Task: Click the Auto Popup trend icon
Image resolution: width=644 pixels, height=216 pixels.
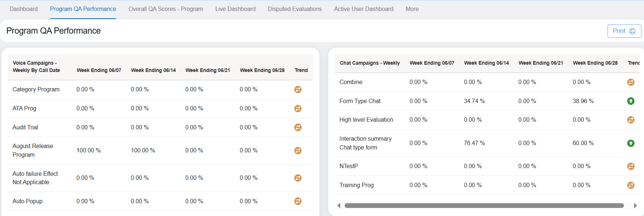Action: (x=298, y=201)
